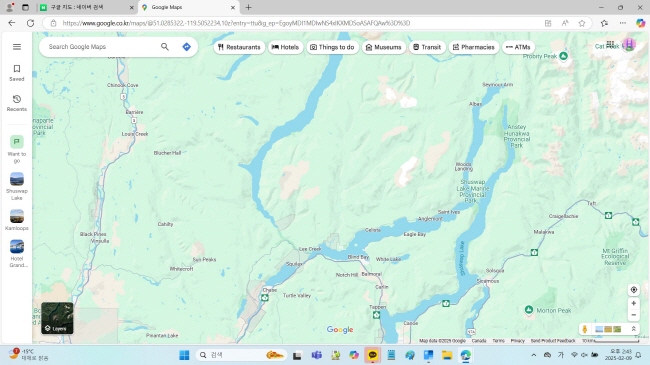This screenshot has width=650, height=365.
Task: Expand the imagery strip chevron
Action: pos(633,329)
